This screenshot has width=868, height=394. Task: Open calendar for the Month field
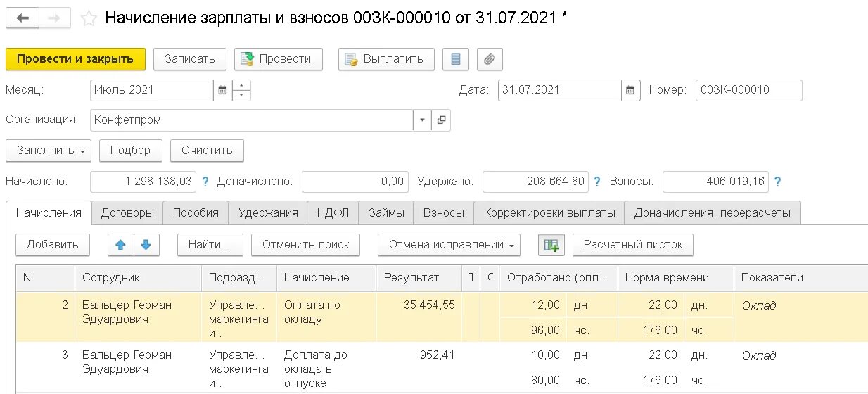pyautogui.click(x=222, y=90)
